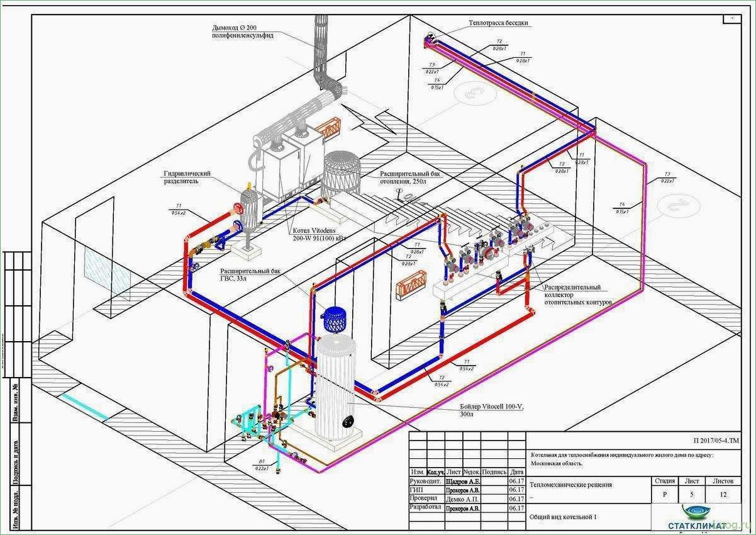Select the stage value 'Р'
The image size is (756, 535).
[x=665, y=494]
